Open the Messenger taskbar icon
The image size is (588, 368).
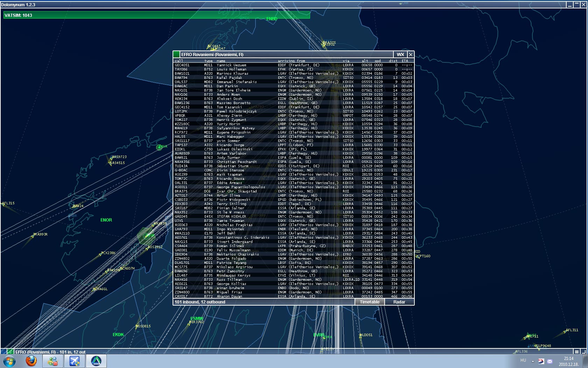click(53, 361)
